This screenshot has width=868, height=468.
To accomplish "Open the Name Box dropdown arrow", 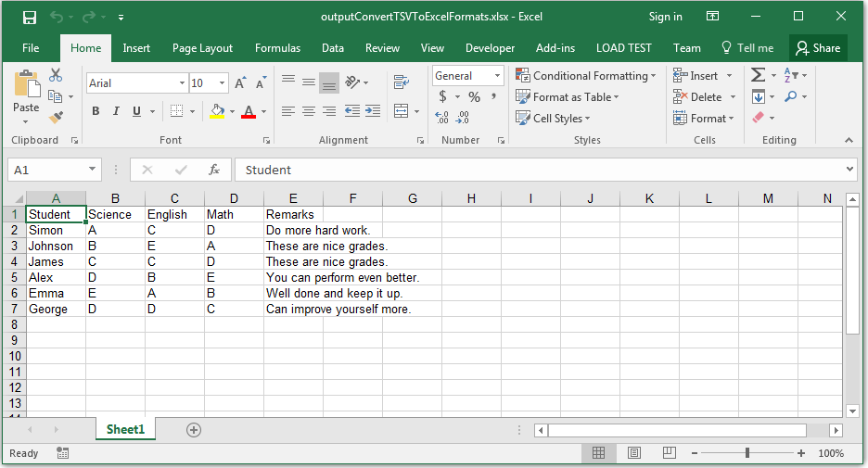I will click(92, 170).
